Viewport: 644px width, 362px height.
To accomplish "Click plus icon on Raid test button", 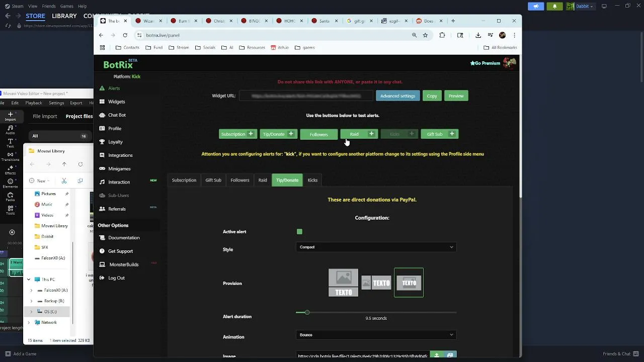I will point(371,134).
